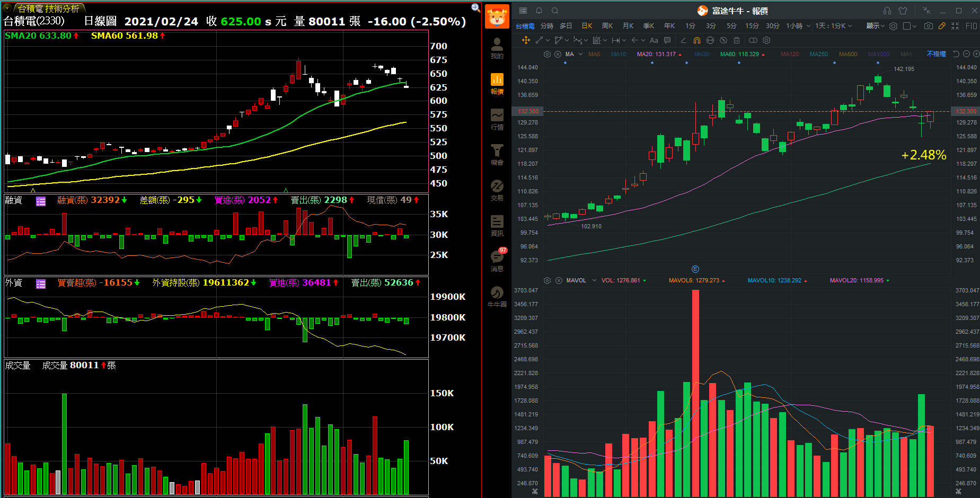980x498 pixels.
Task: Open drawing tools settings gear
Action: click(766, 40)
